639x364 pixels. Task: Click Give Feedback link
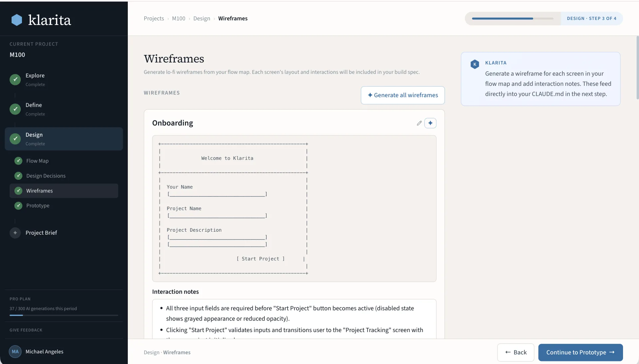pyautogui.click(x=26, y=330)
